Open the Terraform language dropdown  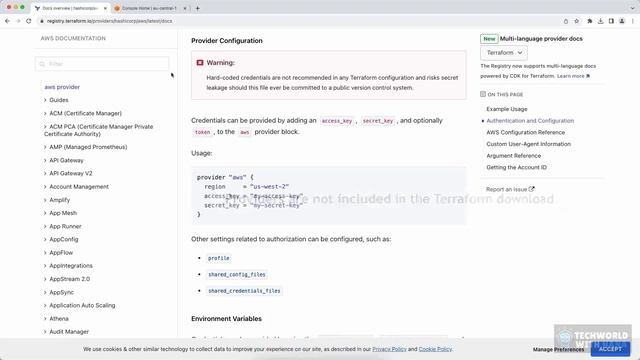coord(504,53)
